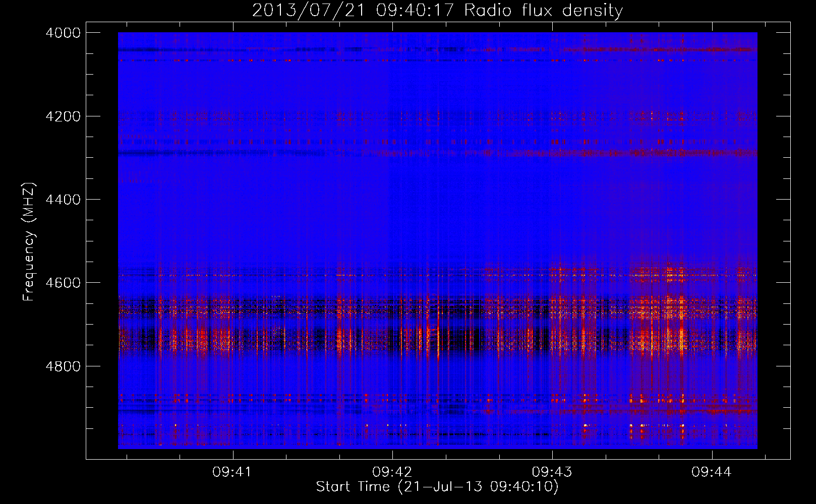Click the 4600 frequency tick label
This screenshot has height=504, width=816.
coord(63,283)
